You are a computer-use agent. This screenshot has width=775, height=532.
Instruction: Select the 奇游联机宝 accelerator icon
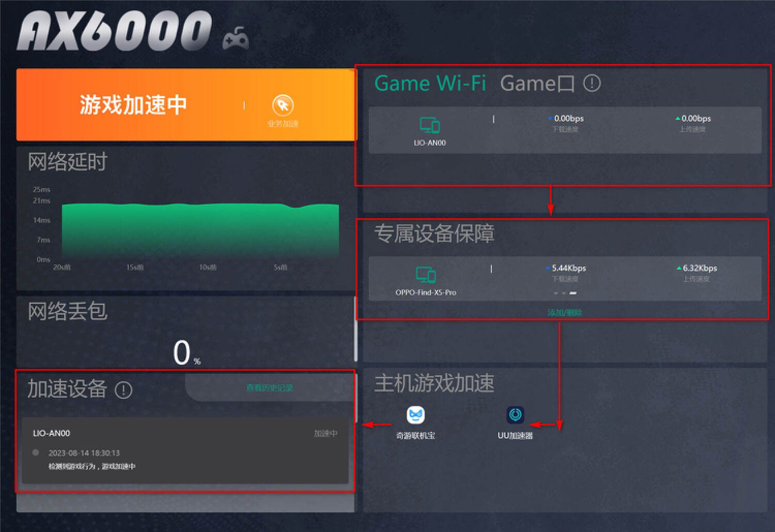coord(415,415)
